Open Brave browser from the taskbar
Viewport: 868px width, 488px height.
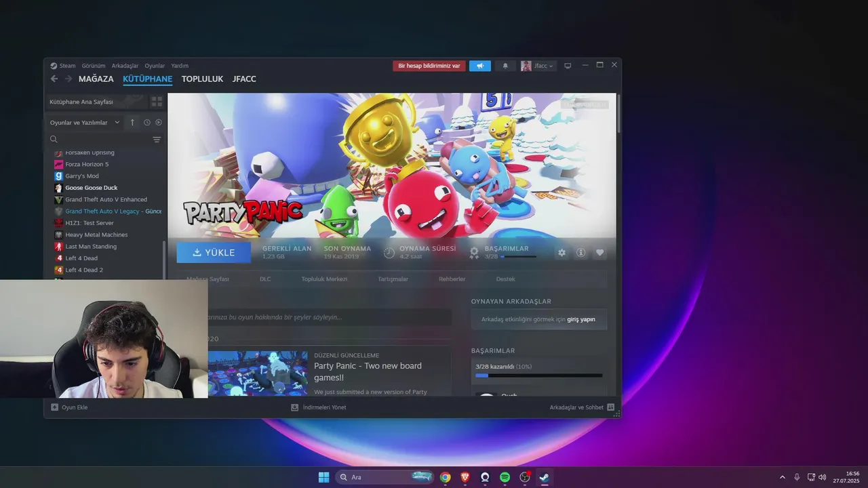[x=465, y=477]
